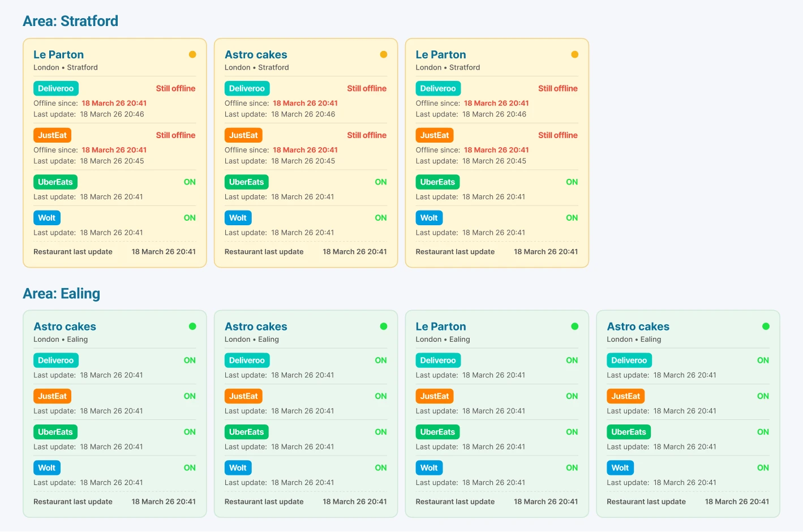
Task: Click Wolt badge on Astro cakes Stratford card
Action: click(238, 218)
